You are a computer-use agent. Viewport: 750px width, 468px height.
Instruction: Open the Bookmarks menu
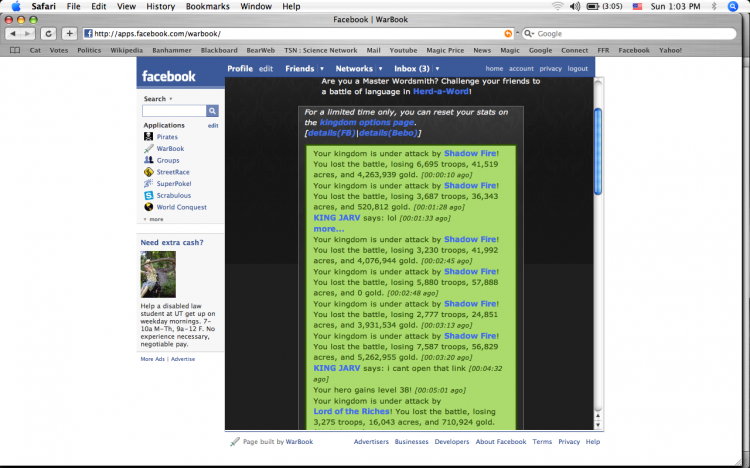[x=208, y=6]
